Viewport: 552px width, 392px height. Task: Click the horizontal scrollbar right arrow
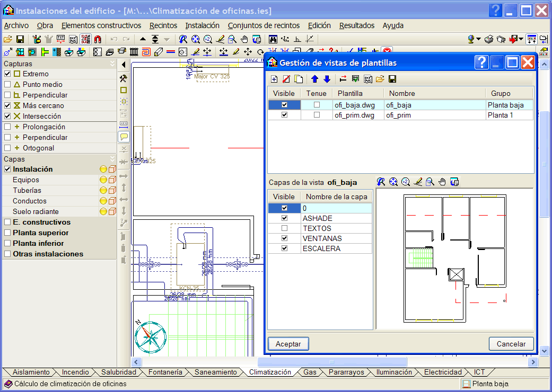pos(533,362)
